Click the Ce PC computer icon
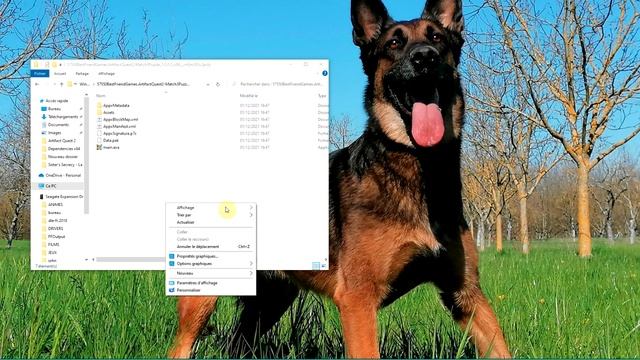This screenshot has height=360, width=640. tap(41, 186)
